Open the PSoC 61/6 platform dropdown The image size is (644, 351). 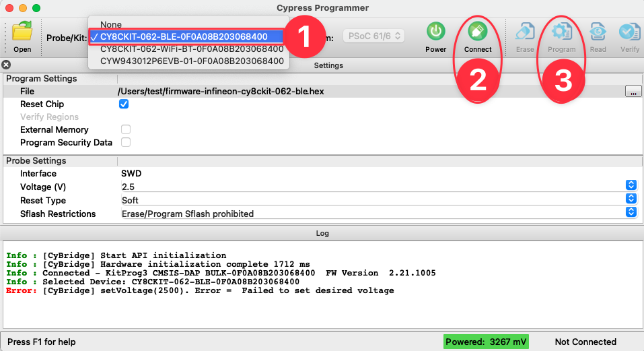[373, 36]
